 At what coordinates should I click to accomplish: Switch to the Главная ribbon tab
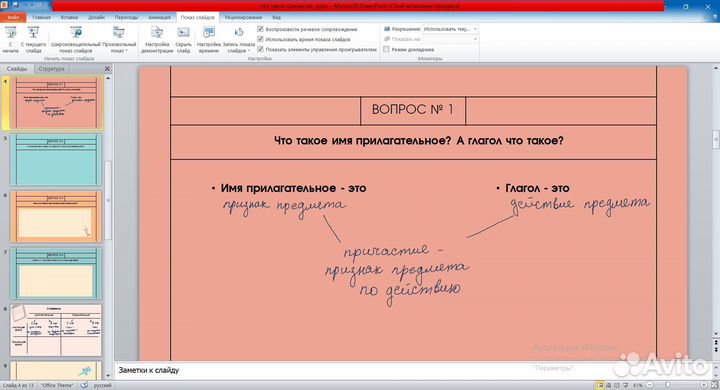click(x=41, y=17)
